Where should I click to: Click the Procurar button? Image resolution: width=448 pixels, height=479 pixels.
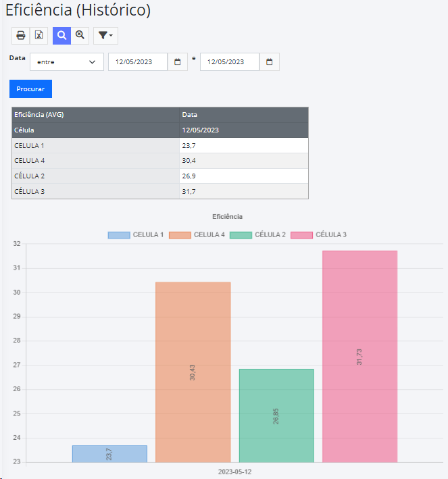(x=30, y=89)
